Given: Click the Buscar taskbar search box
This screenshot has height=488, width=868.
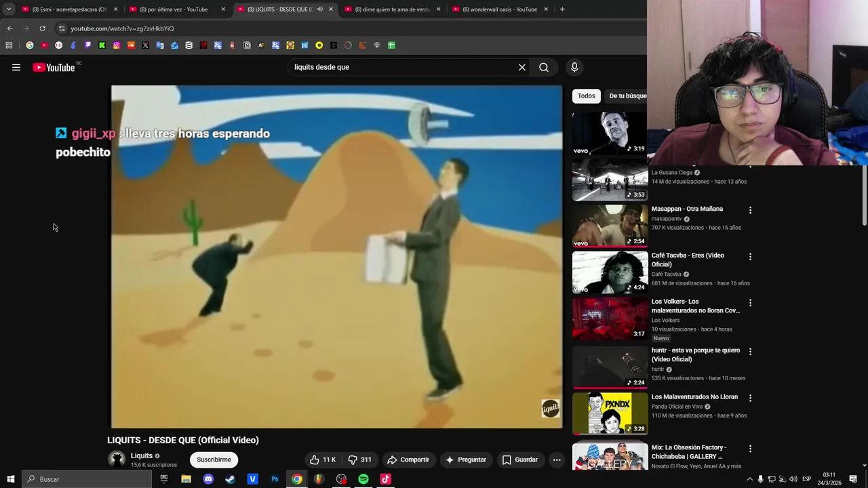Looking at the screenshot, I should (x=87, y=479).
